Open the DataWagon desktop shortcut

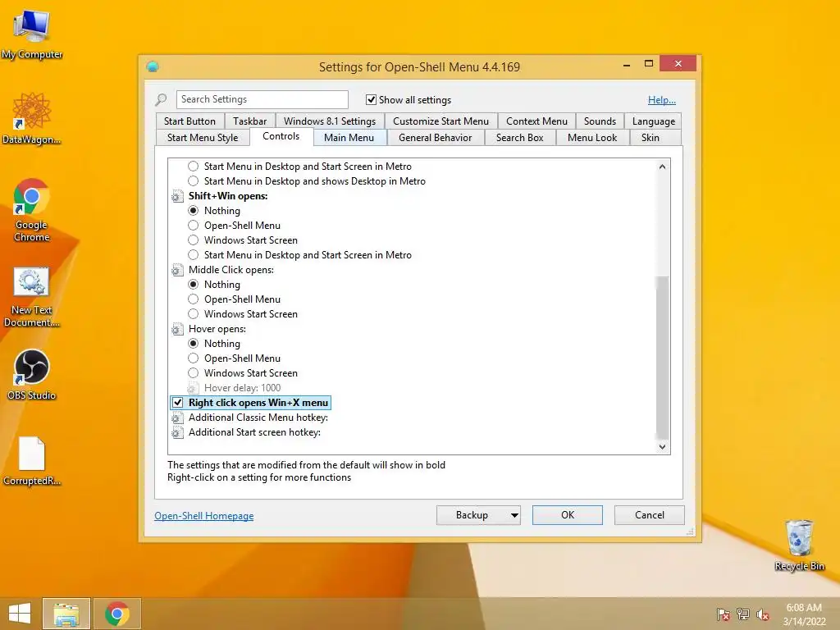[32, 118]
